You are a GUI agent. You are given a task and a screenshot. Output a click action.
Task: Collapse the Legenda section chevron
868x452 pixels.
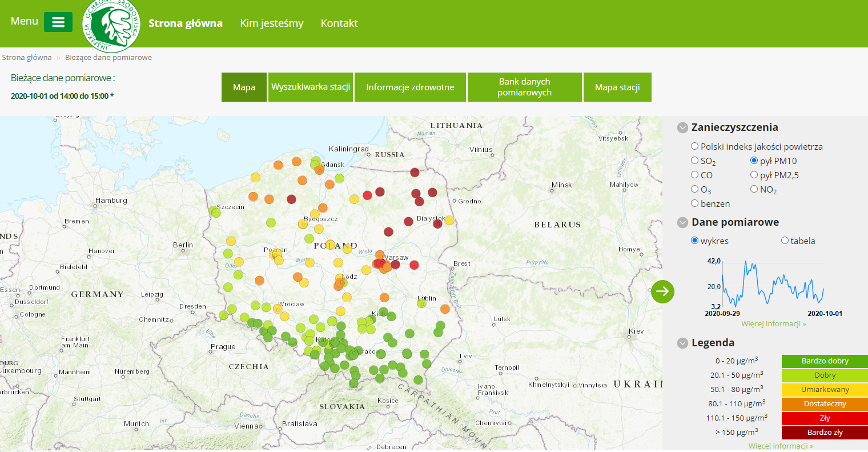click(x=682, y=343)
